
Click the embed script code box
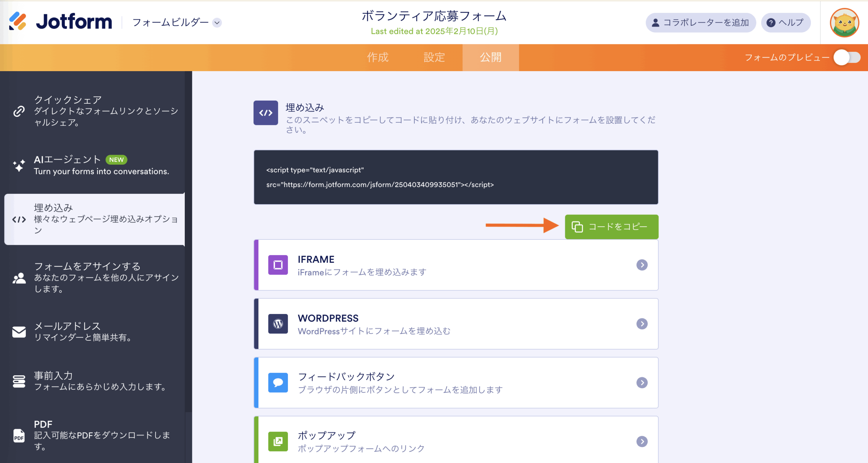point(456,177)
